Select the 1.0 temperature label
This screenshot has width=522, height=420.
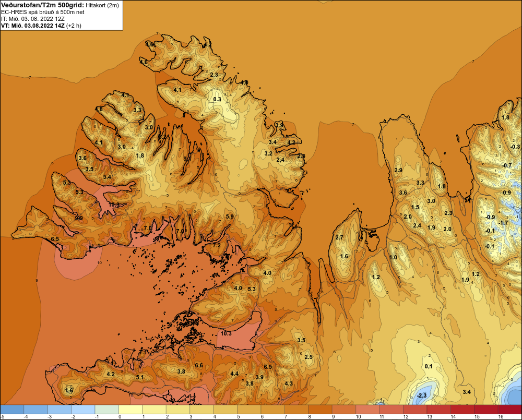coord(393,257)
